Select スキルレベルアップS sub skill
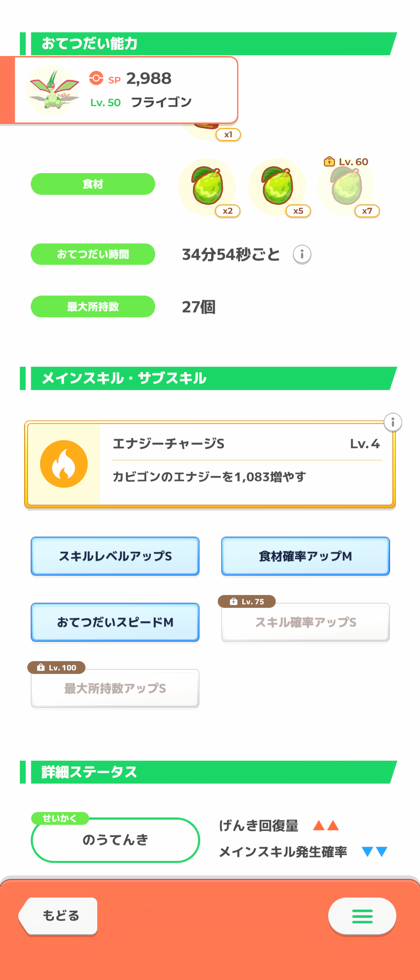The image size is (420, 980). pyautogui.click(x=115, y=556)
